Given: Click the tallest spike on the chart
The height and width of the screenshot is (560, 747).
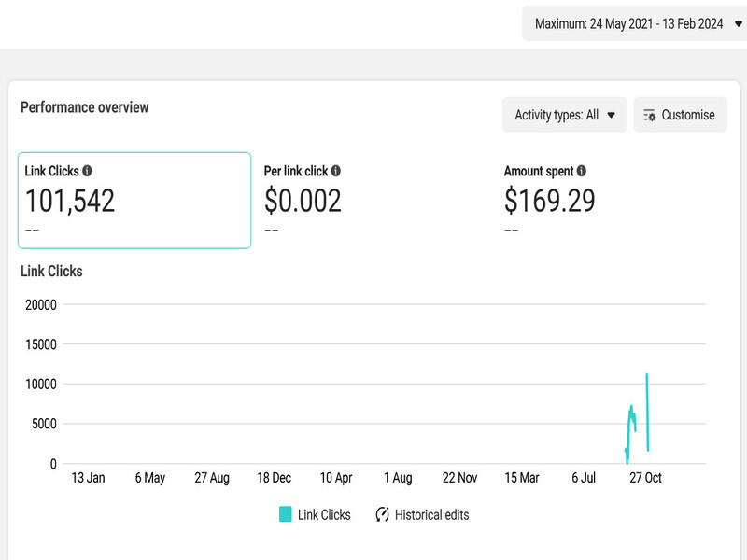Looking at the screenshot, I should [646, 376].
